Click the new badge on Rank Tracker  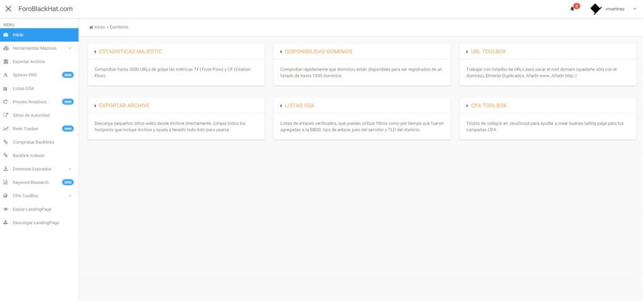tap(68, 128)
